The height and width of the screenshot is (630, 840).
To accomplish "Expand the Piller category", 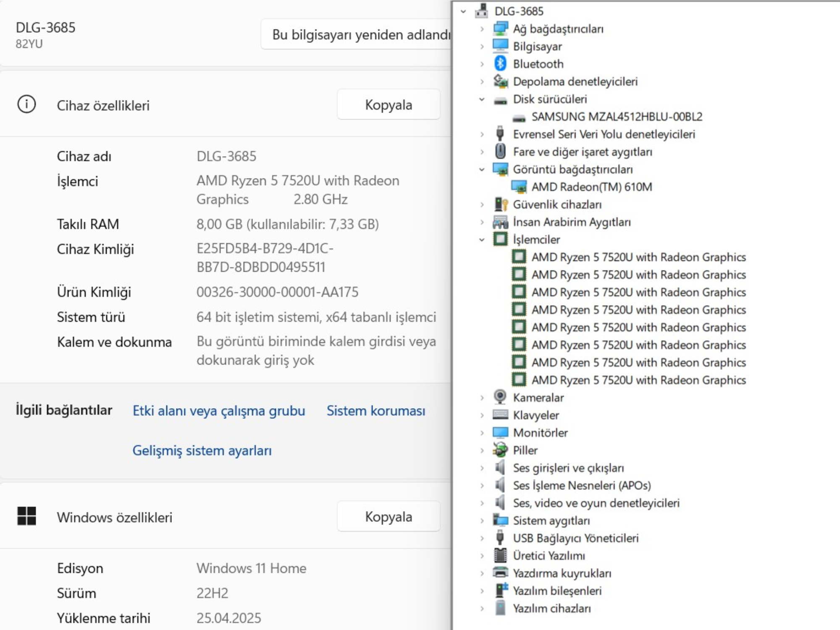I will 482,451.
